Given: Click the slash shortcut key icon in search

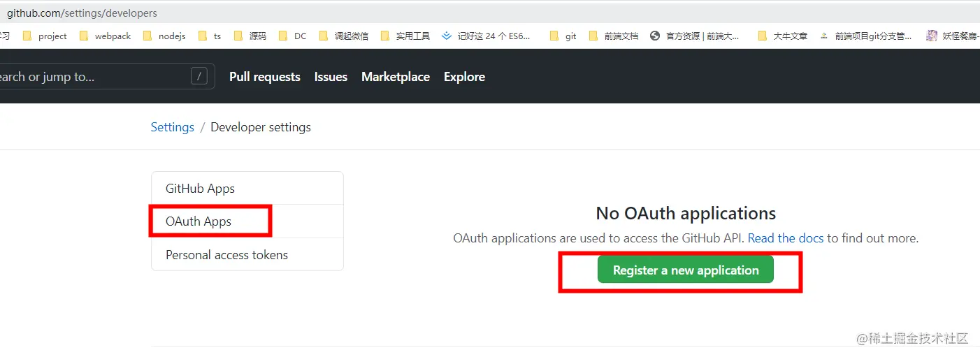Looking at the screenshot, I should tap(199, 77).
